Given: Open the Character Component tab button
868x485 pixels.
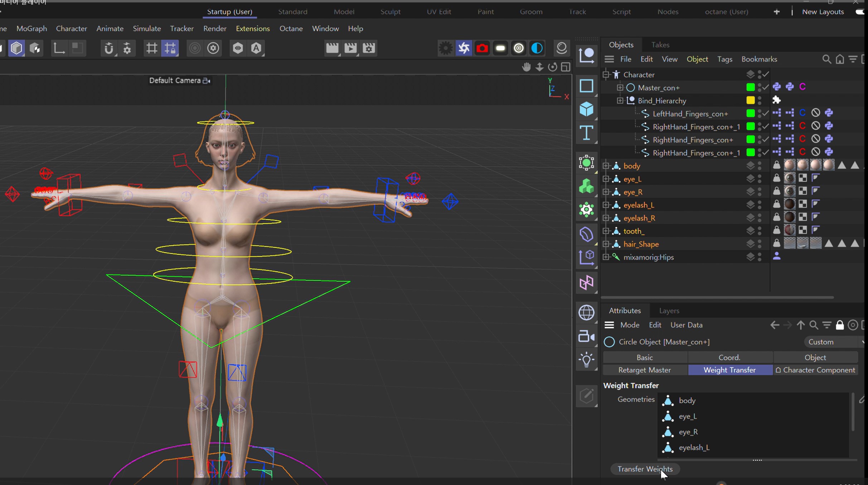Looking at the screenshot, I should point(815,370).
